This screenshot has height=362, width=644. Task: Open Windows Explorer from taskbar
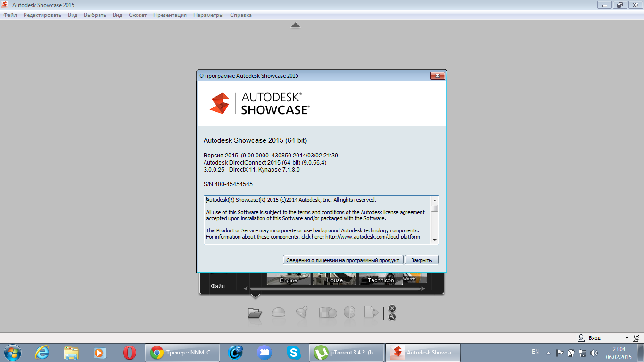pyautogui.click(x=71, y=353)
